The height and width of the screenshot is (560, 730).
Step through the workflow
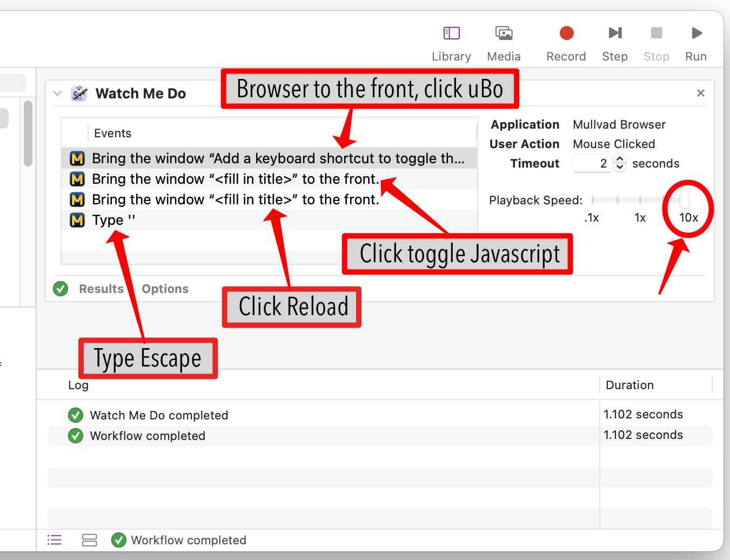tap(614, 33)
